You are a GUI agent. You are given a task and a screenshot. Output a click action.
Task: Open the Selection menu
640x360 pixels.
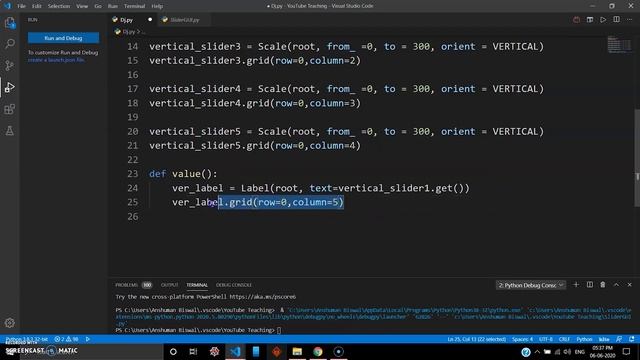pyautogui.click(x=59, y=6)
